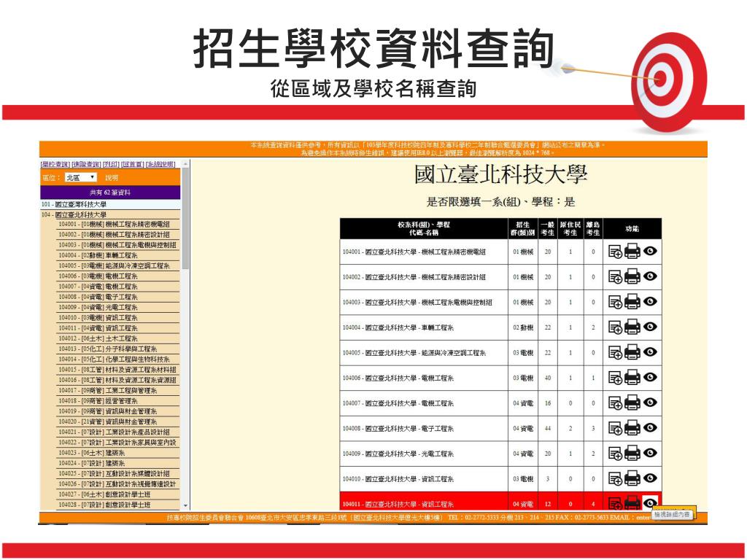Click add-to-list icon for row 104005

point(616,352)
